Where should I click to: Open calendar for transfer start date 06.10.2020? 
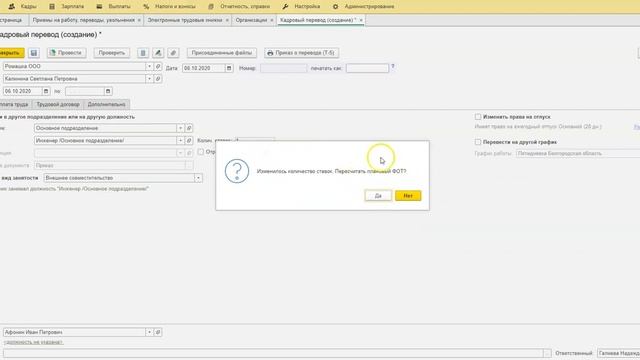(x=46, y=91)
